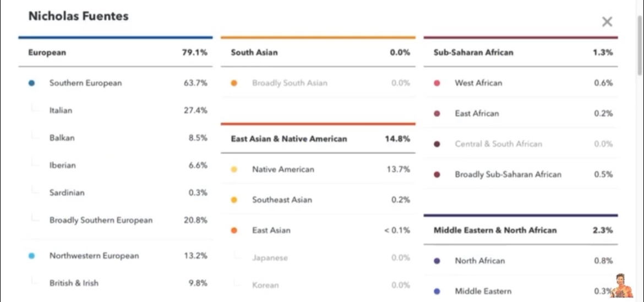Select the Italian sub-region row
The height and width of the screenshot is (302, 644).
coord(116,111)
